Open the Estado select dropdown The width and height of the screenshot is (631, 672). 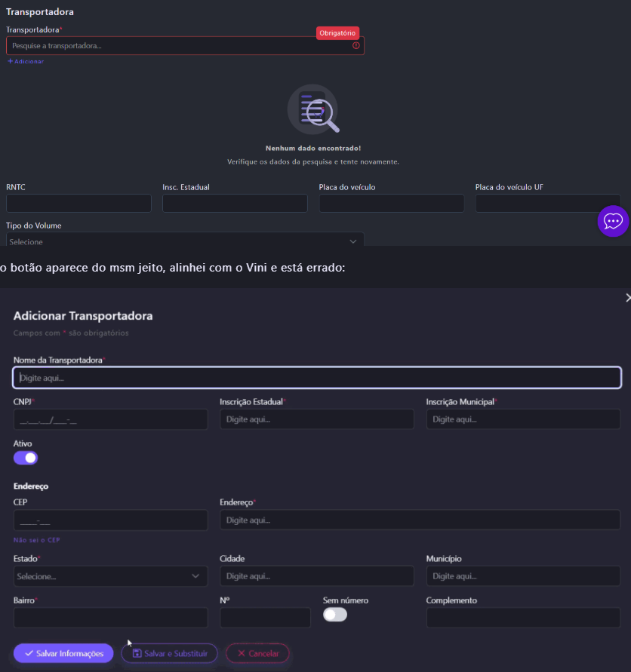click(x=110, y=576)
